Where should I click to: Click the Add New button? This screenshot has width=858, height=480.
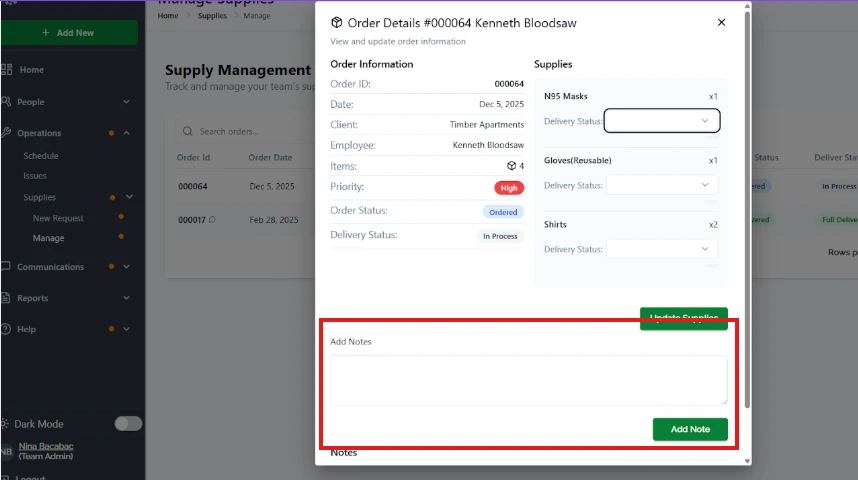tap(69, 33)
